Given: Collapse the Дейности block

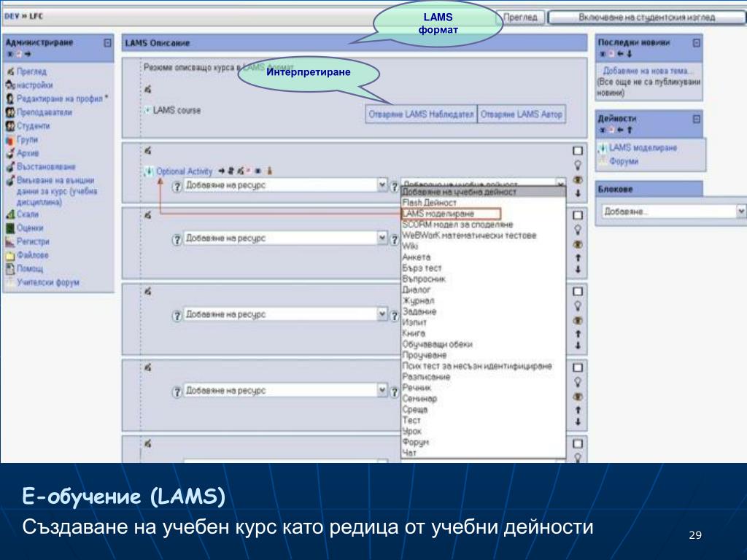Looking at the screenshot, I should click(x=697, y=119).
